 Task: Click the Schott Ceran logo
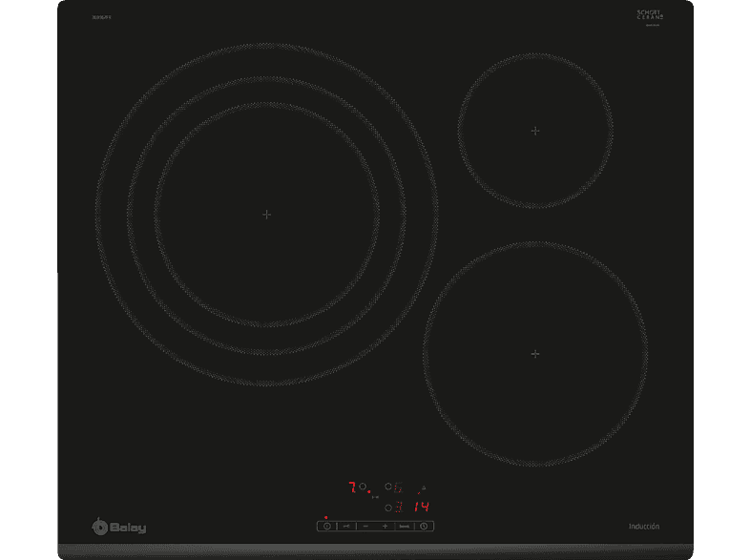tap(650, 15)
